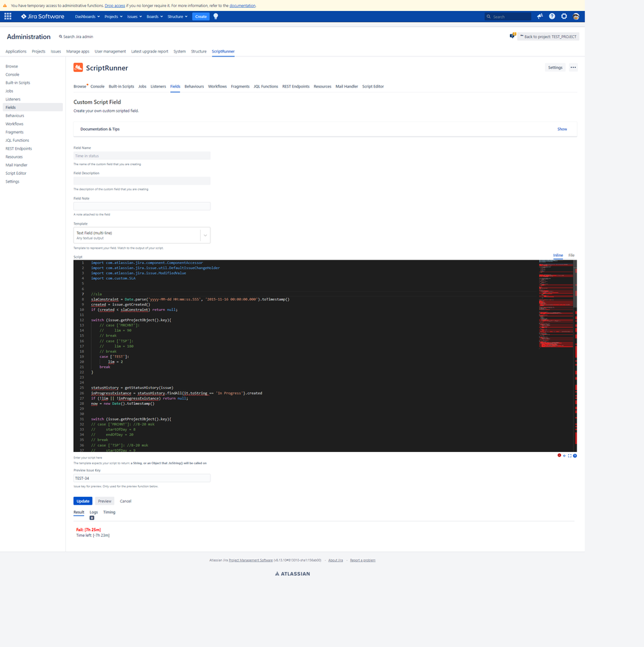
Task: Click the fullscreen expand icon below the script editor
Action: click(570, 455)
